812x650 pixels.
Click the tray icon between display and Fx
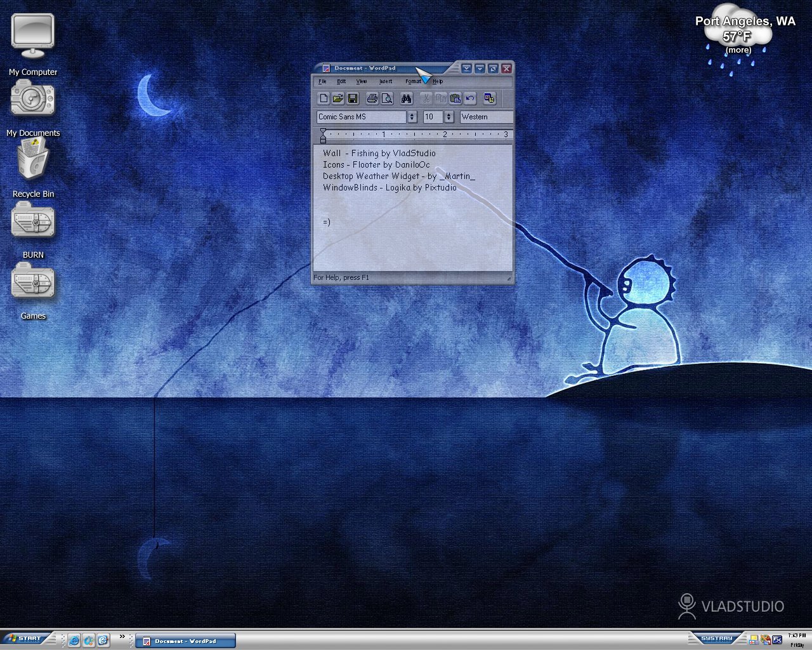click(765, 640)
